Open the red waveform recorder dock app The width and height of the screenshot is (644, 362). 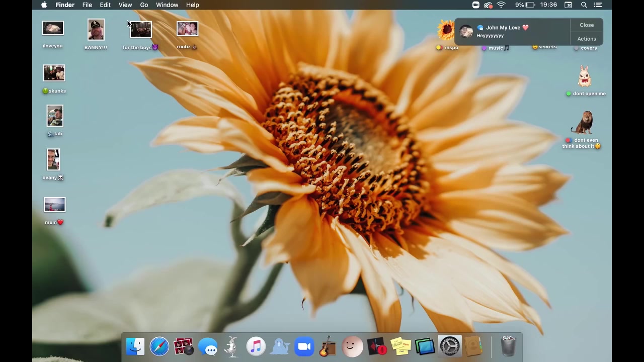click(376, 346)
